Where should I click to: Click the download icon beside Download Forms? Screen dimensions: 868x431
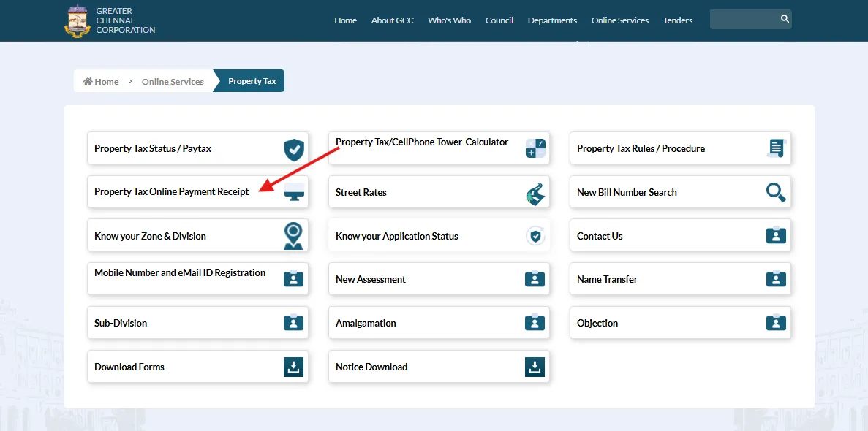[x=293, y=367]
